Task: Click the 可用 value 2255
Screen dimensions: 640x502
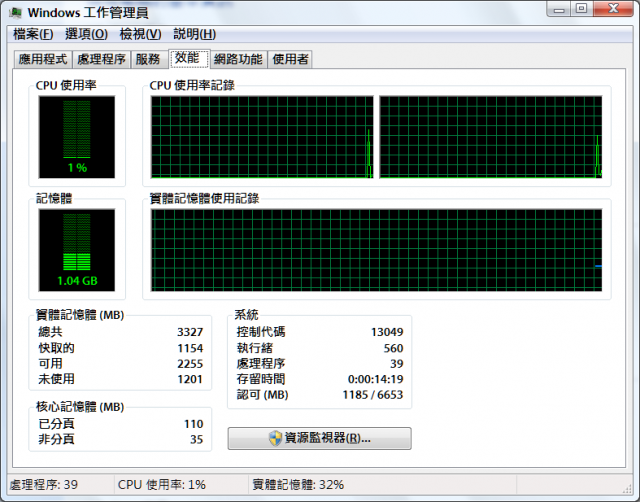Action: click(x=190, y=364)
